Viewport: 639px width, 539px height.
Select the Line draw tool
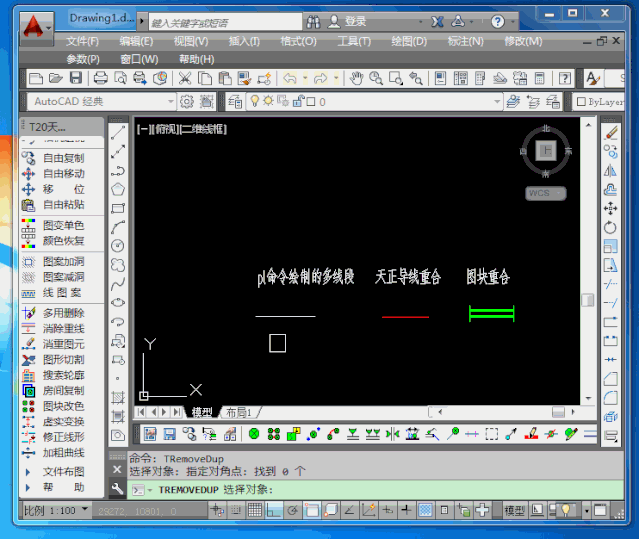(x=118, y=132)
